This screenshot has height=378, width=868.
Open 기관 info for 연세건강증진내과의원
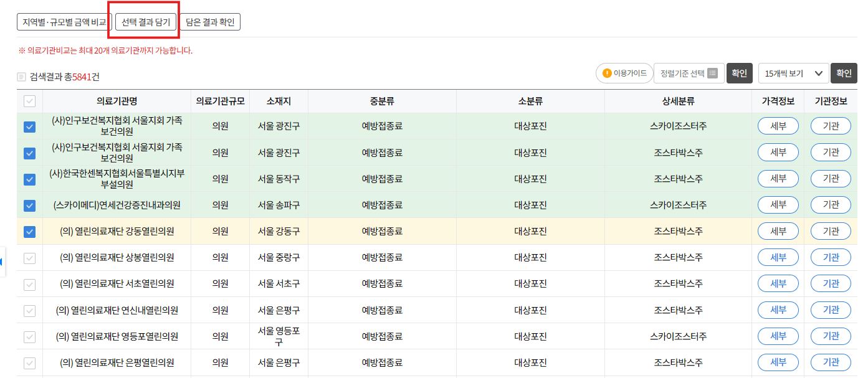click(x=830, y=204)
